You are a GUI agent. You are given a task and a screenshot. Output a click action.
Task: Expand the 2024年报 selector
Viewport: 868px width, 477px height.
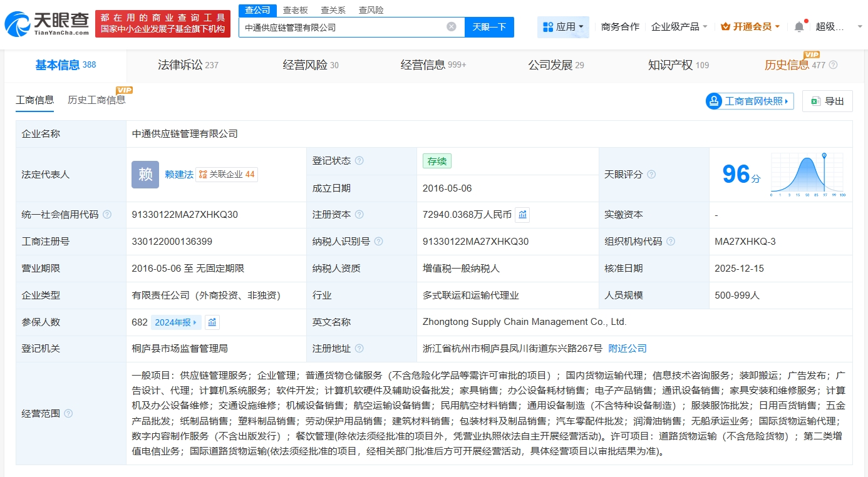[176, 322]
